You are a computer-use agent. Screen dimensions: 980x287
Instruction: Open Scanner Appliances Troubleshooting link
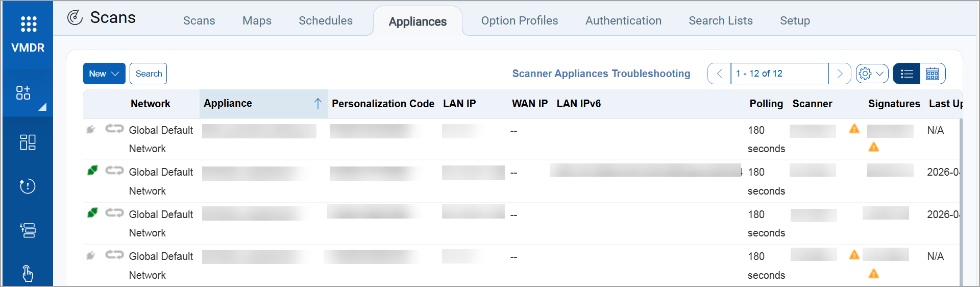601,74
